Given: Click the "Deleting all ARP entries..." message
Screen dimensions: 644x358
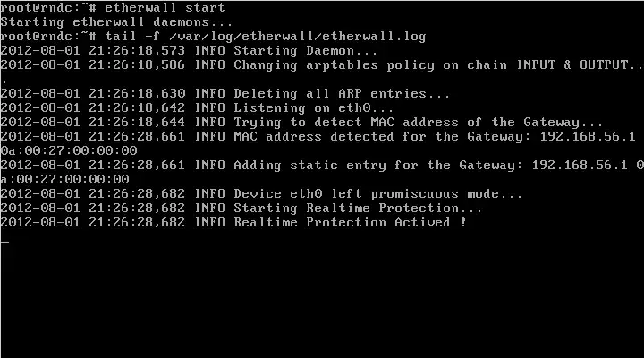Looking at the screenshot, I should click(x=340, y=94).
